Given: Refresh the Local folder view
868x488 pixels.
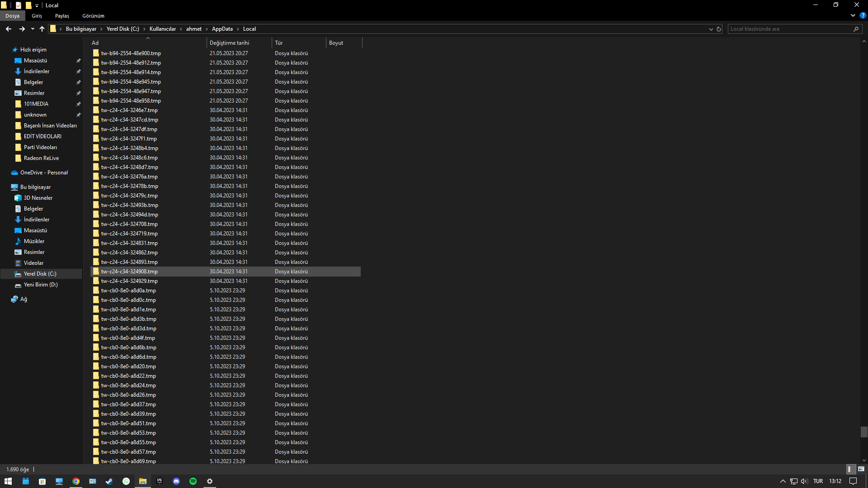Looking at the screenshot, I should [719, 29].
